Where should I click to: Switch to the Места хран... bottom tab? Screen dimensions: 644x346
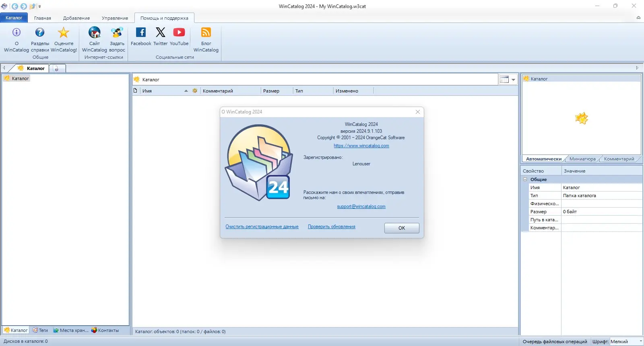tap(71, 330)
